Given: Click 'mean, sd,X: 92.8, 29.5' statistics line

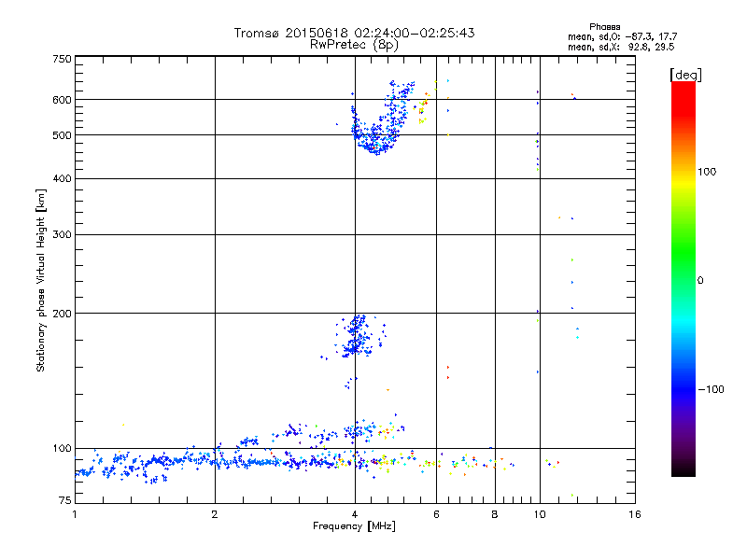Looking at the screenshot, I should point(621,47).
